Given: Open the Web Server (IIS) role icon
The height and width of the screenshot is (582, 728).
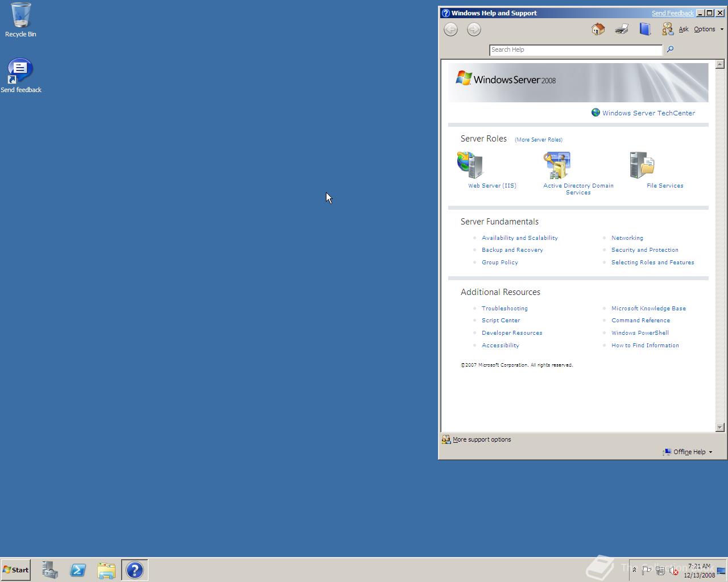Looking at the screenshot, I should [470, 165].
